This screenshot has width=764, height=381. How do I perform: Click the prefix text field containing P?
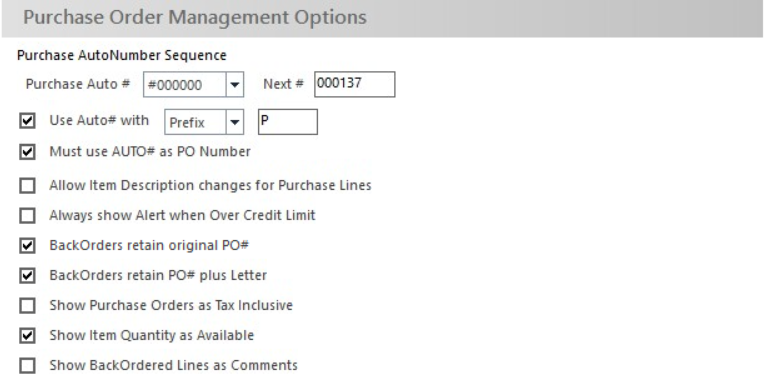[x=288, y=122]
